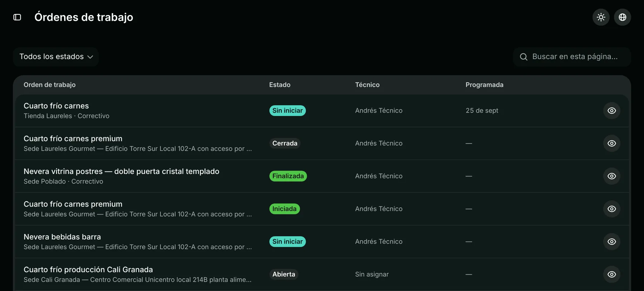Open the language globe menu
The height and width of the screenshot is (291, 644).
click(623, 17)
